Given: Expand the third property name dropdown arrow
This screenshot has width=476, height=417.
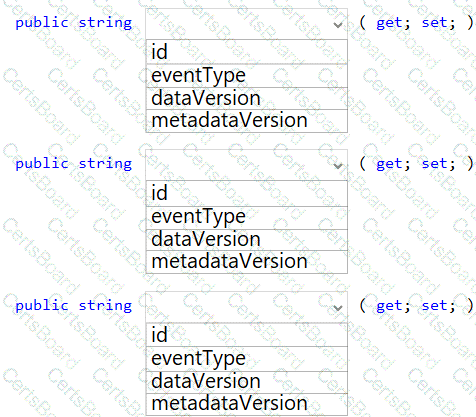Looking at the screenshot, I should 338,308.
